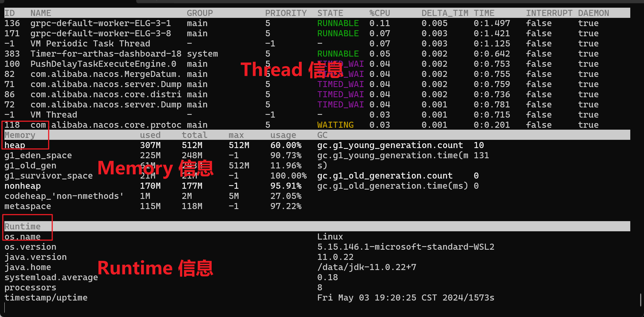Viewport: 644px width, 317px height.
Task: Click the g1_eden_space row label
Action: (38, 155)
